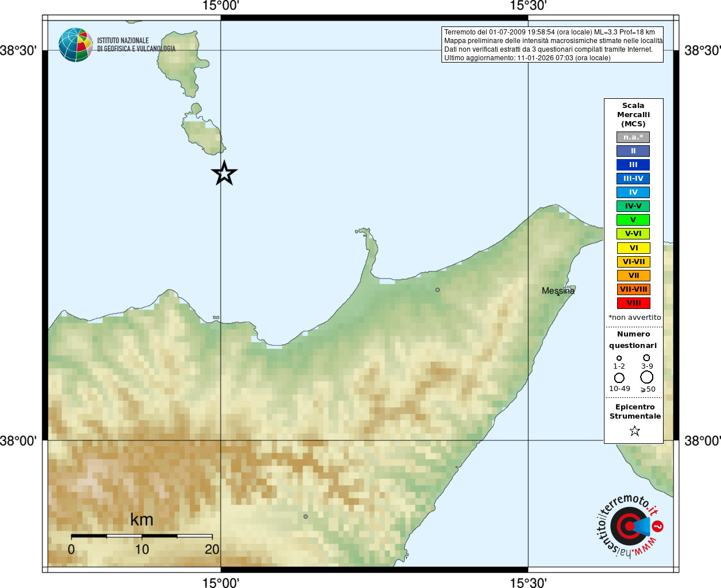Click the Messina city marker
The width and height of the screenshot is (721, 588).
click(558, 293)
